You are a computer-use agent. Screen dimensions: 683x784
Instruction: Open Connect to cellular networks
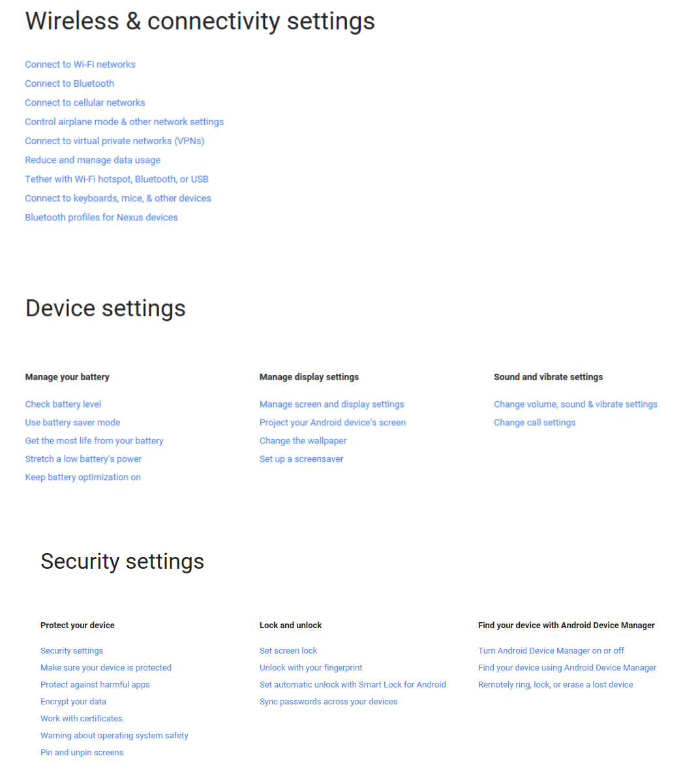pos(85,102)
